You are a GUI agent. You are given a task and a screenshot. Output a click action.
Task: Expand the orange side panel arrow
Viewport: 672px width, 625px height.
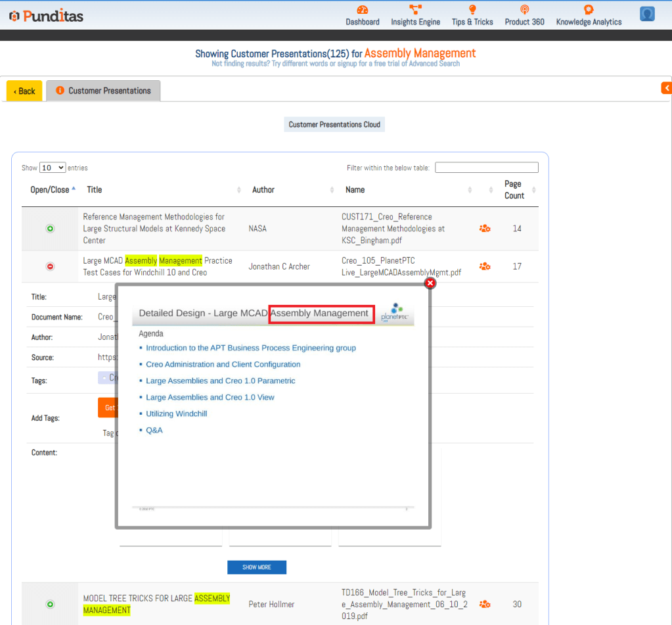pyautogui.click(x=666, y=87)
